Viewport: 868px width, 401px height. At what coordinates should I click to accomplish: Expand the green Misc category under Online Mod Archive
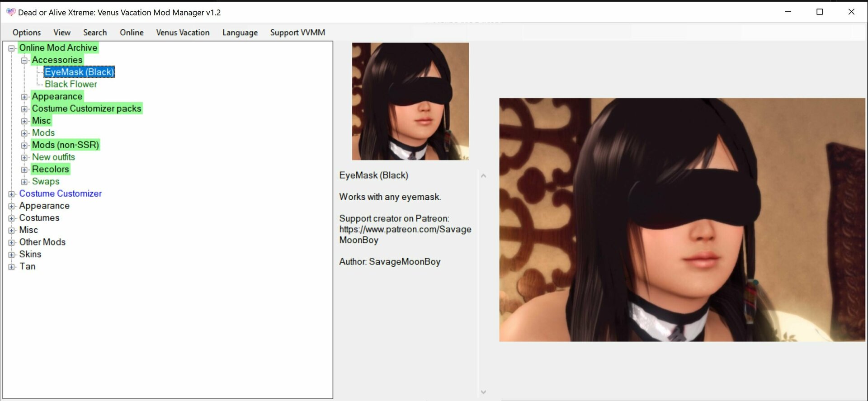pyautogui.click(x=24, y=121)
